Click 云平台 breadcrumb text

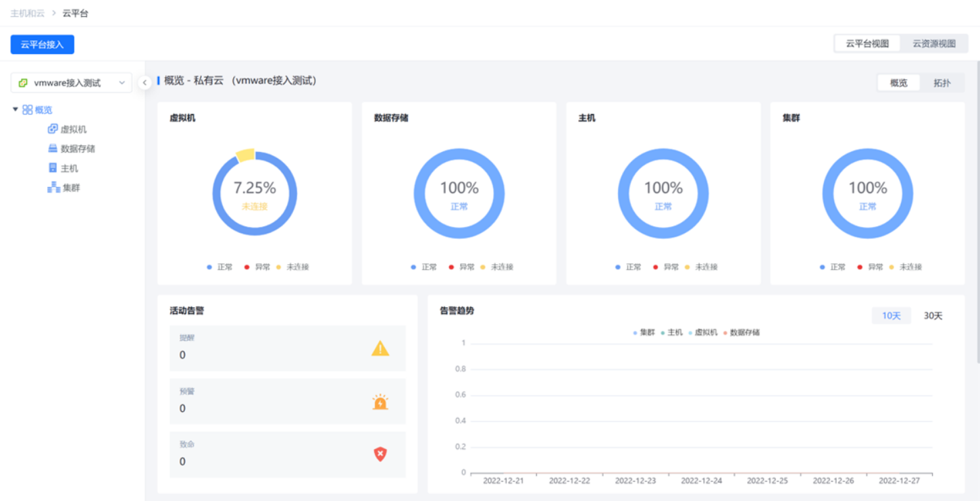coord(76,13)
